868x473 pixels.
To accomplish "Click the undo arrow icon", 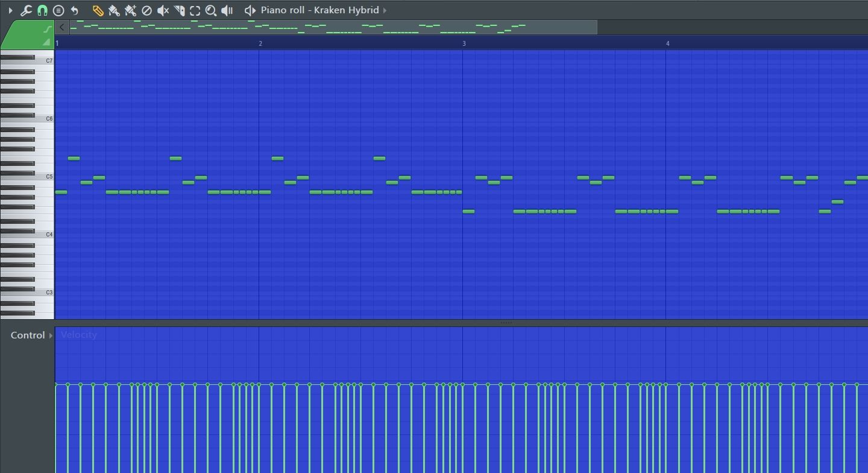I will click(x=75, y=10).
